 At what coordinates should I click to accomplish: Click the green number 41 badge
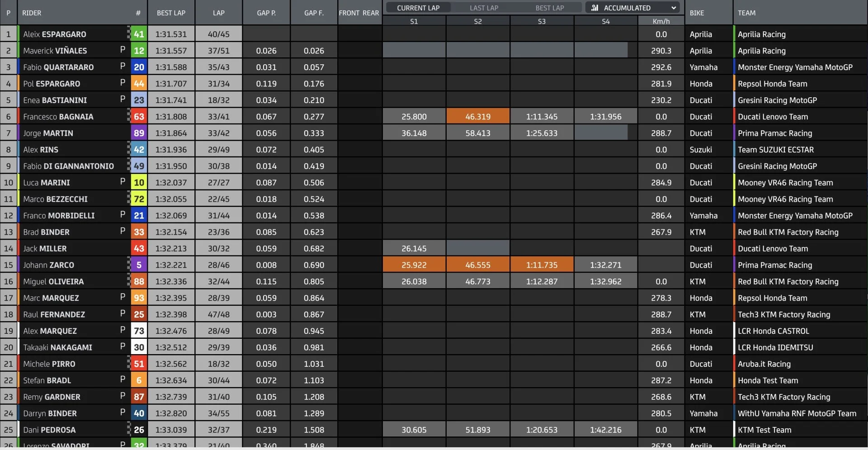pos(139,34)
